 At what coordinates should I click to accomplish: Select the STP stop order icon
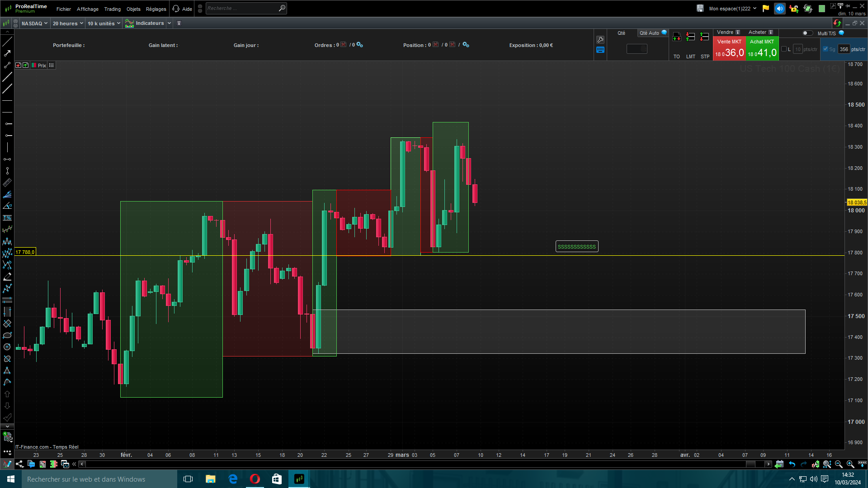[x=704, y=38]
